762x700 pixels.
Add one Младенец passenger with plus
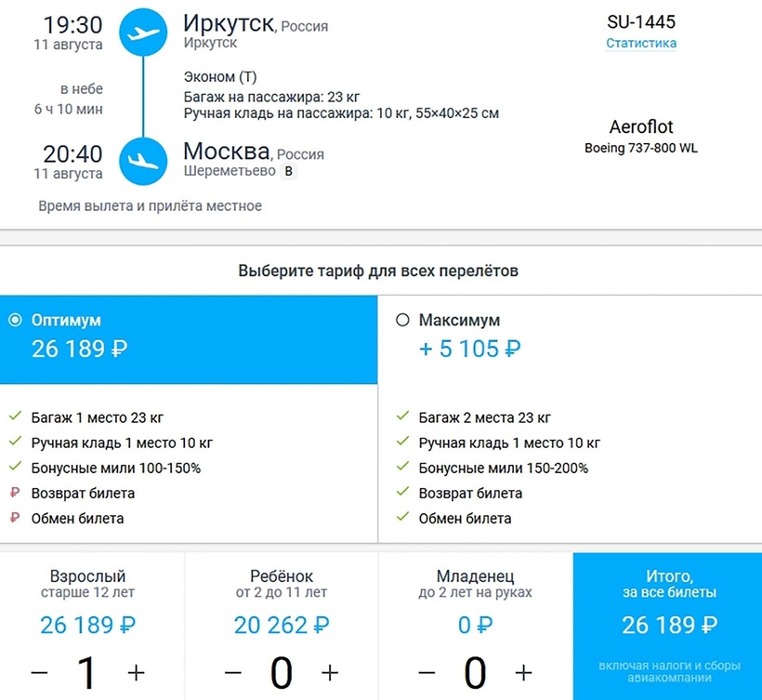click(x=524, y=672)
